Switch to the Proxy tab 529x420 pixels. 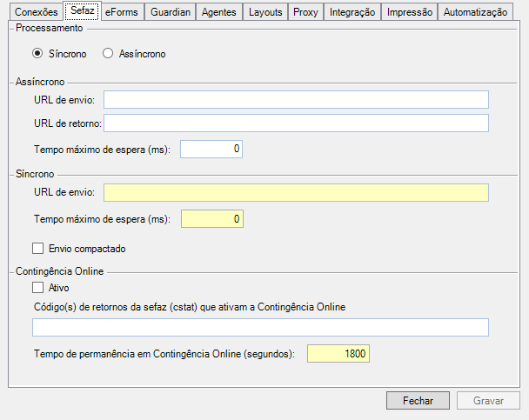pyautogui.click(x=305, y=13)
